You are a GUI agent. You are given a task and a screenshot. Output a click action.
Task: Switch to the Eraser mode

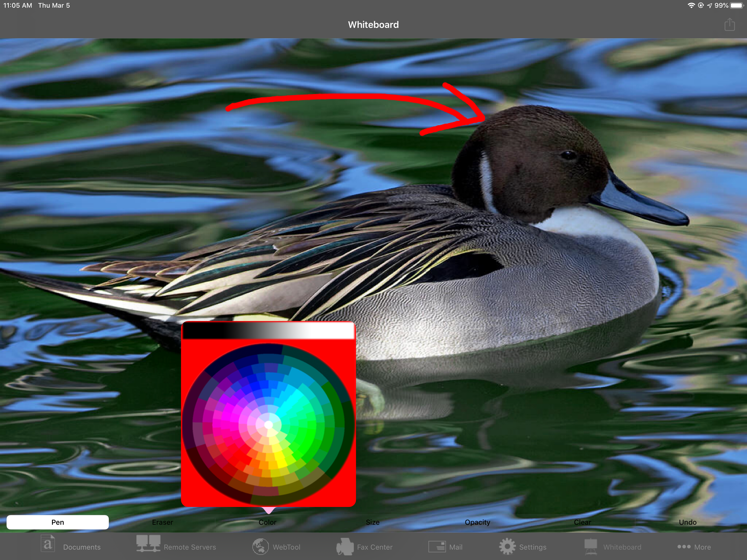162,522
